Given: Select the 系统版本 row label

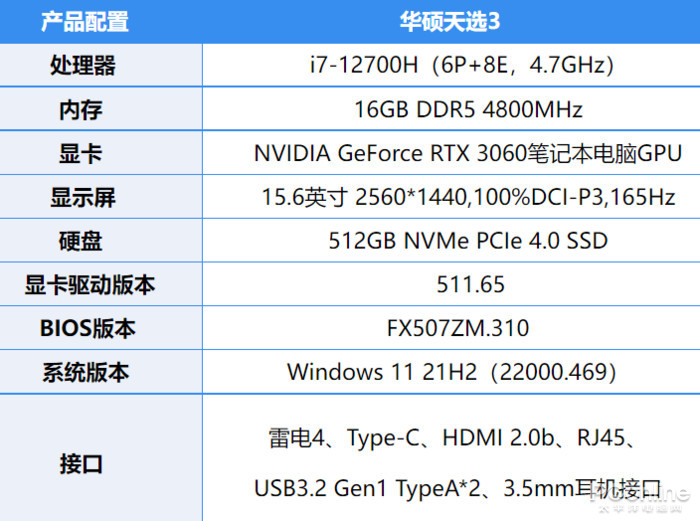Looking at the screenshot, I should coord(85,372).
